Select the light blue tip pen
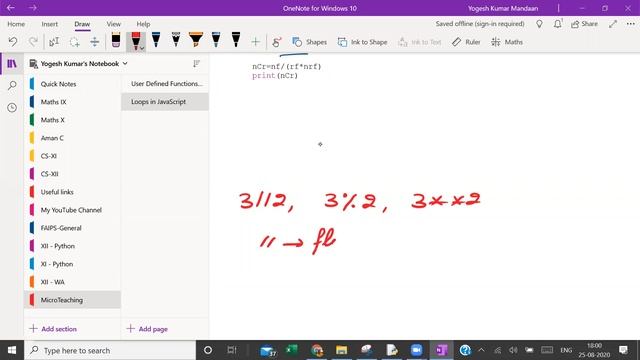Screen dimensions: 640x360 (x=216, y=40)
